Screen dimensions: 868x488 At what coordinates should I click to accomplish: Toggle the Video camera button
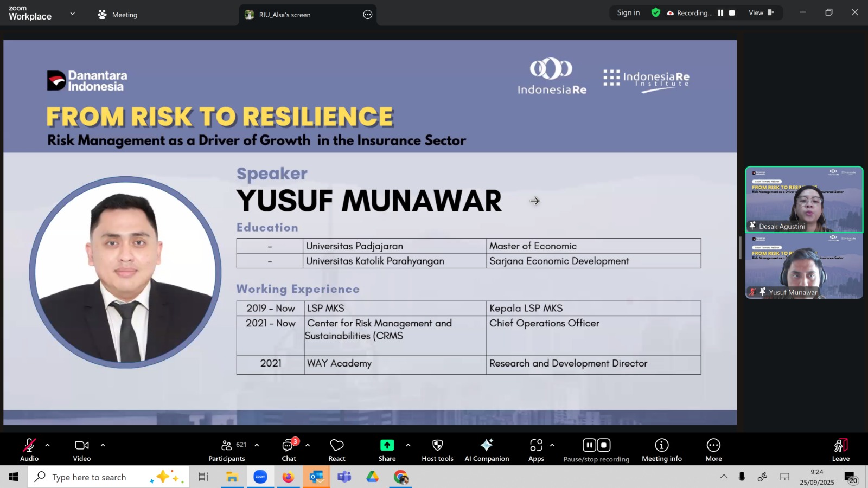tap(82, 450)
